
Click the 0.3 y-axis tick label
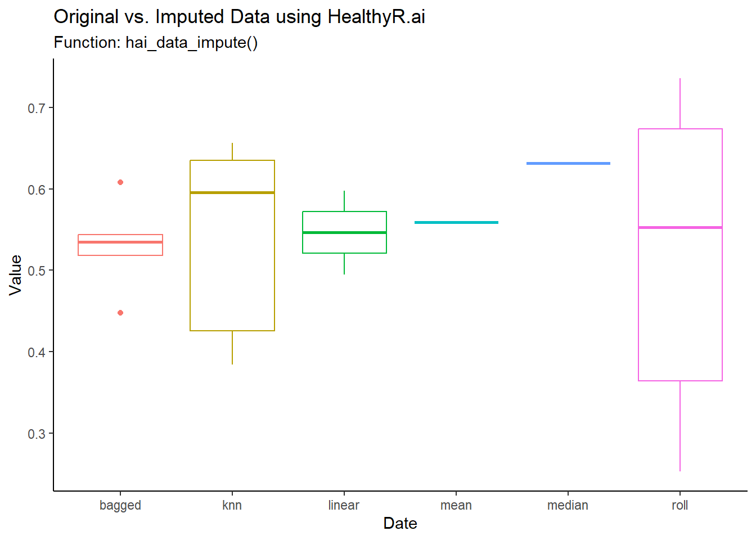[37, 434]
